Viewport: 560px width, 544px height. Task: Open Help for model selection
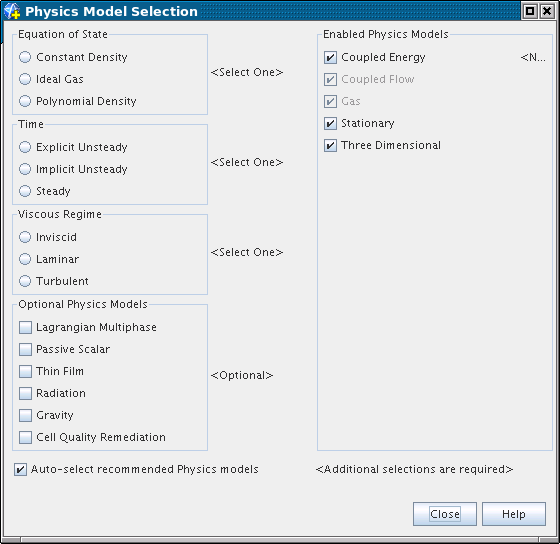coord(514,514)
